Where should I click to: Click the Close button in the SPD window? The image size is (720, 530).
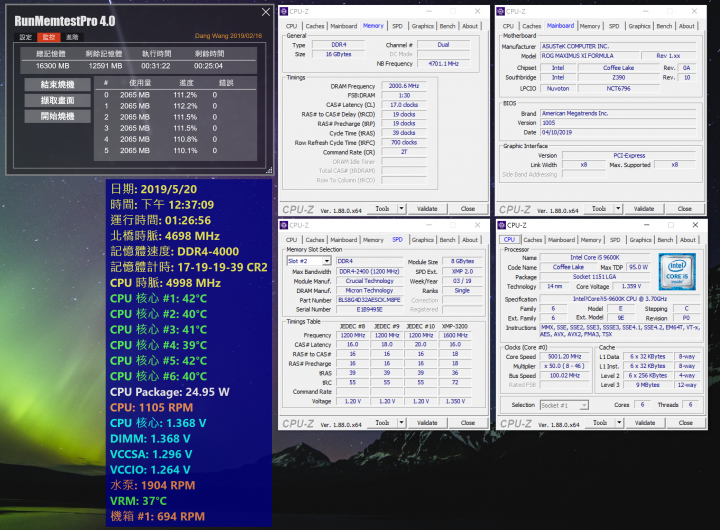point(468,423)
